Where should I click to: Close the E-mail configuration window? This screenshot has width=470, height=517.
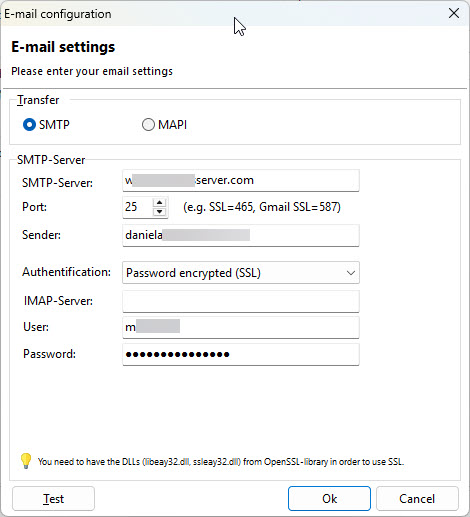[454, 13]
